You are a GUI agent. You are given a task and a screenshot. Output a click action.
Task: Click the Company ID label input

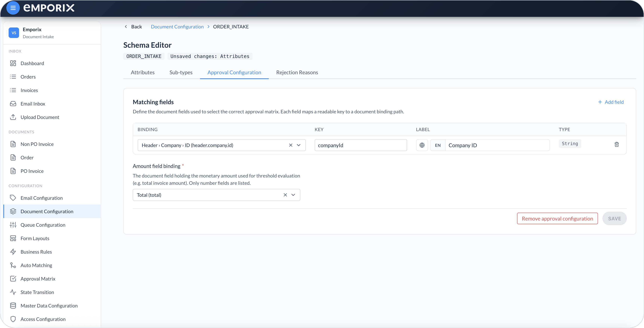[x=497, y=145]
